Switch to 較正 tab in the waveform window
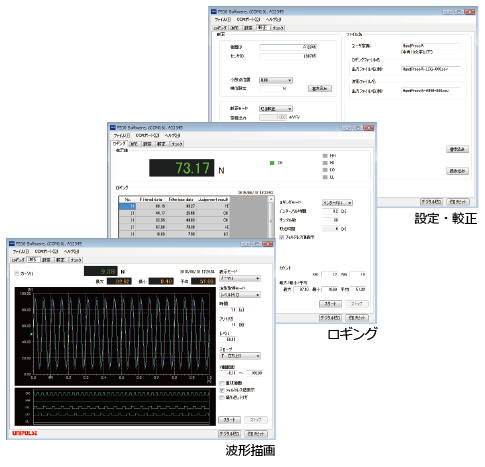Screen dimensions: 485x467 pyautogui.click(x=60, y=260)
